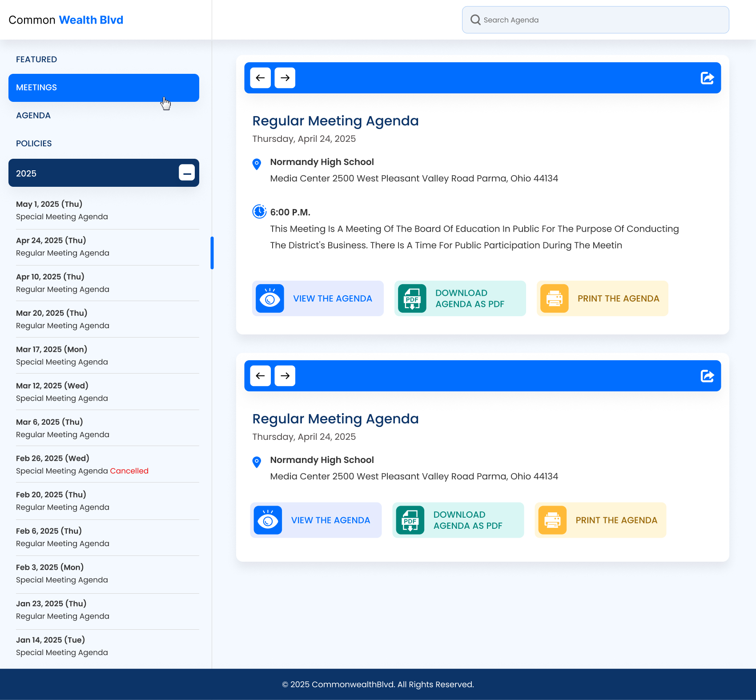Image resolution: width=756 pixels, height=700 pixels.
Task: Open the Policies menu item
Action: [x=34, y=144]
